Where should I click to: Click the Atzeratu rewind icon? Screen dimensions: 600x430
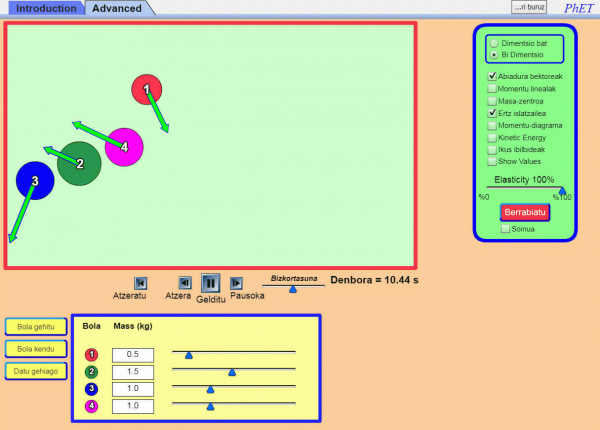[x=141, y=283]
